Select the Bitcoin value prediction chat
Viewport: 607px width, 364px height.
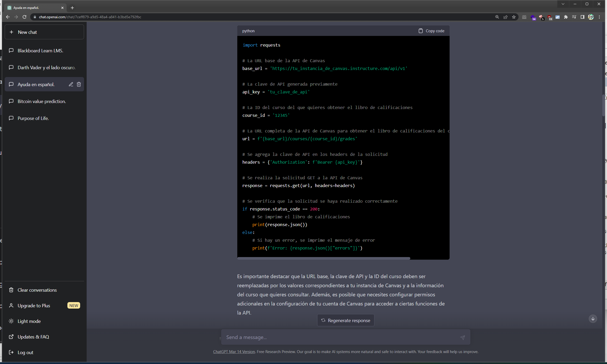pos(42,101)
